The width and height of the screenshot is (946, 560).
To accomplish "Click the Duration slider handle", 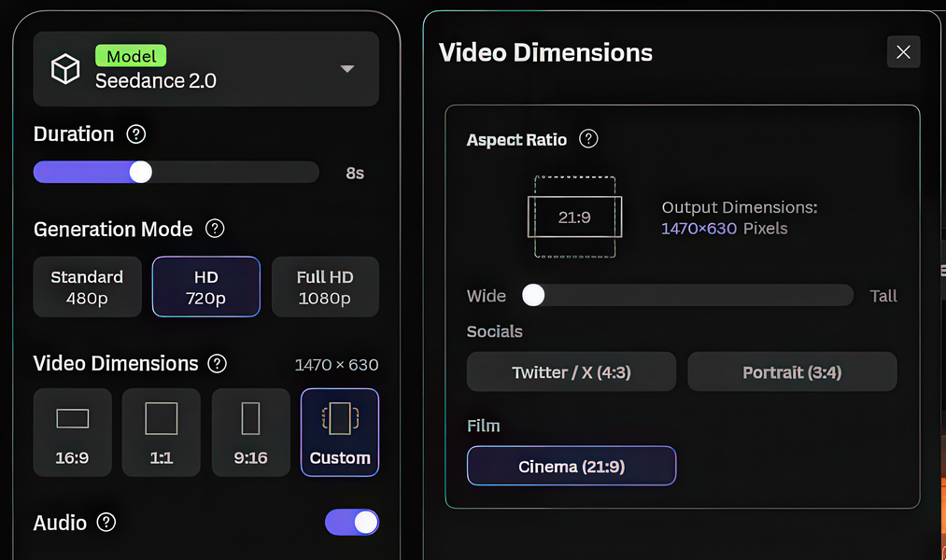I will pos(141,172).
